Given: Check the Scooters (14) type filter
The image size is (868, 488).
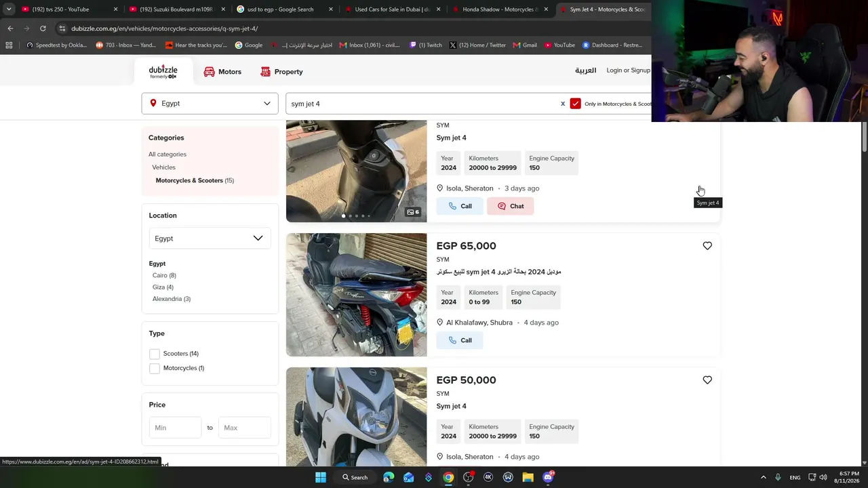Looking at the screenshot, I should click(155, 354).
